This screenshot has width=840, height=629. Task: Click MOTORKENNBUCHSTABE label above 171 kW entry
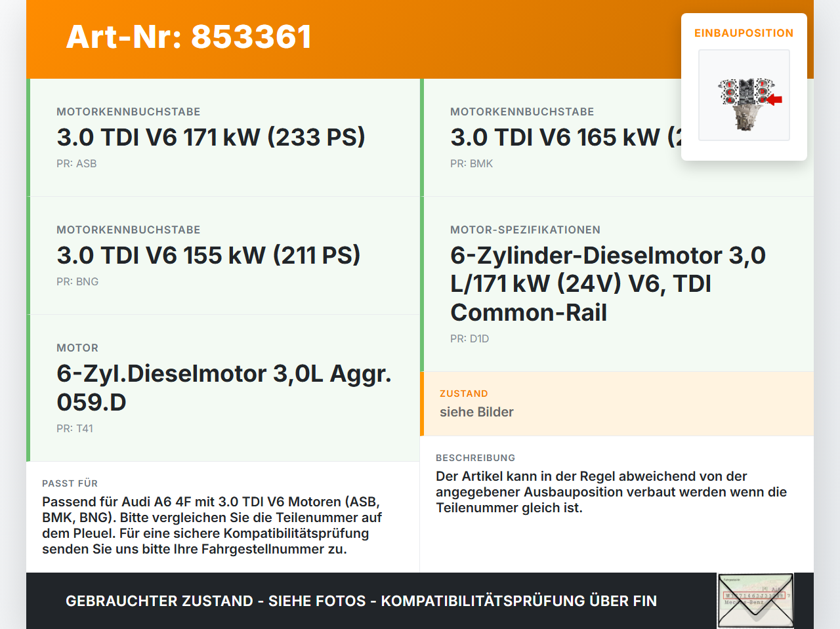(x=129, y=112)
